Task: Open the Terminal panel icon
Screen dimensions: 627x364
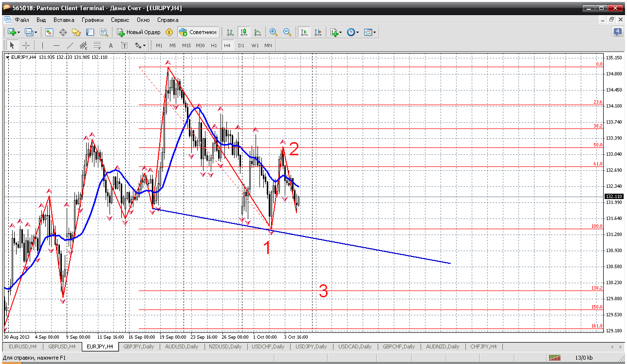Action: pyautogui.click(x=90, y=32)
